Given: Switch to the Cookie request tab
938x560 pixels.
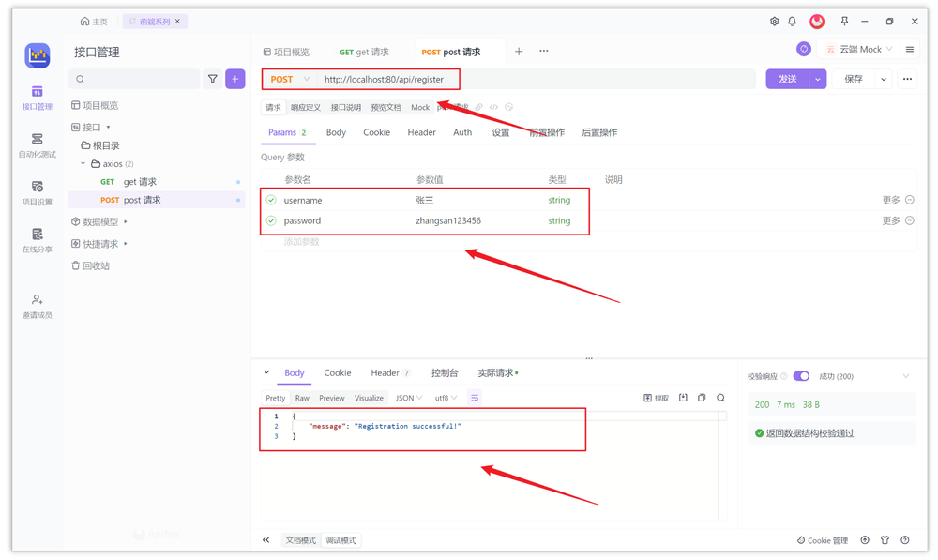Looking at the screenshot, I should [376, 132].
